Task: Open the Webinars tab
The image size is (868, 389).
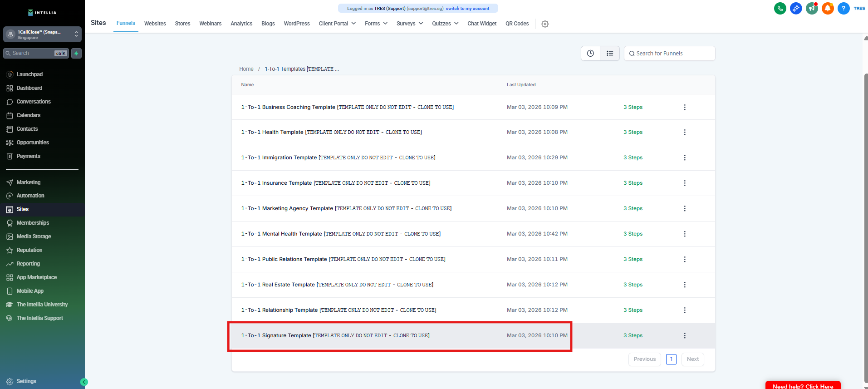Action: pos(211,24)
